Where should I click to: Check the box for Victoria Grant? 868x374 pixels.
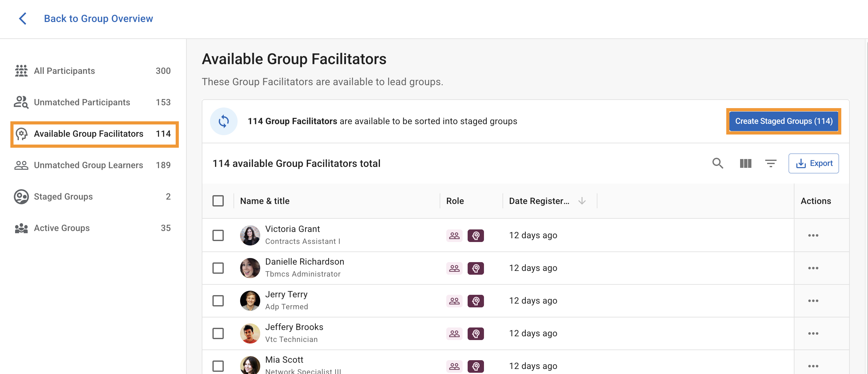(218, 235)
